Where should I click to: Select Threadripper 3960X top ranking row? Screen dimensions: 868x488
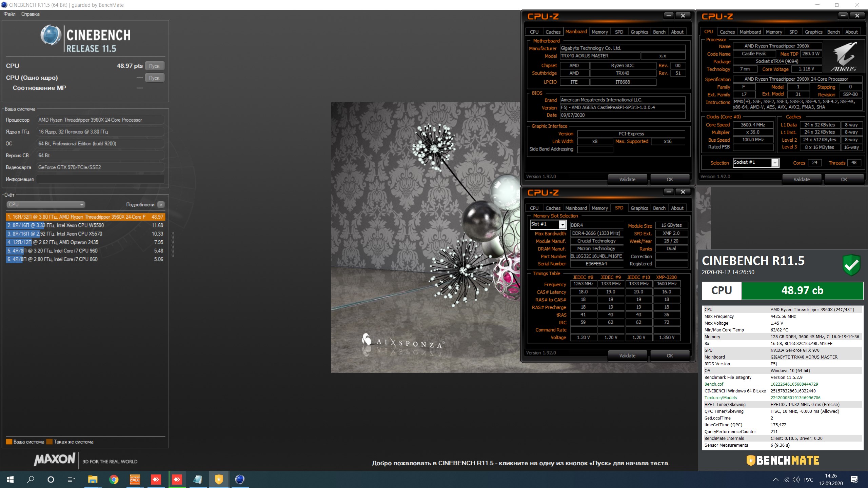[x=85, y=217]
